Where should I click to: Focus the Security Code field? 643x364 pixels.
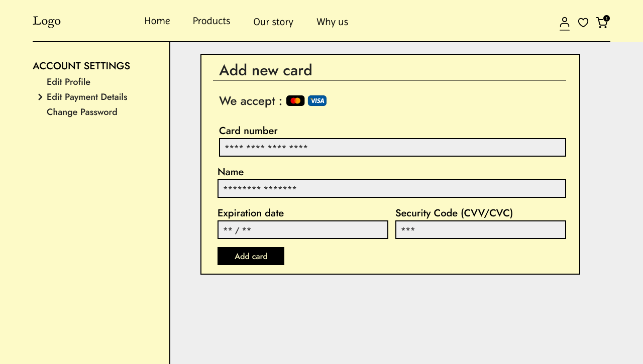pyautogui.click(x=481, y=230)
